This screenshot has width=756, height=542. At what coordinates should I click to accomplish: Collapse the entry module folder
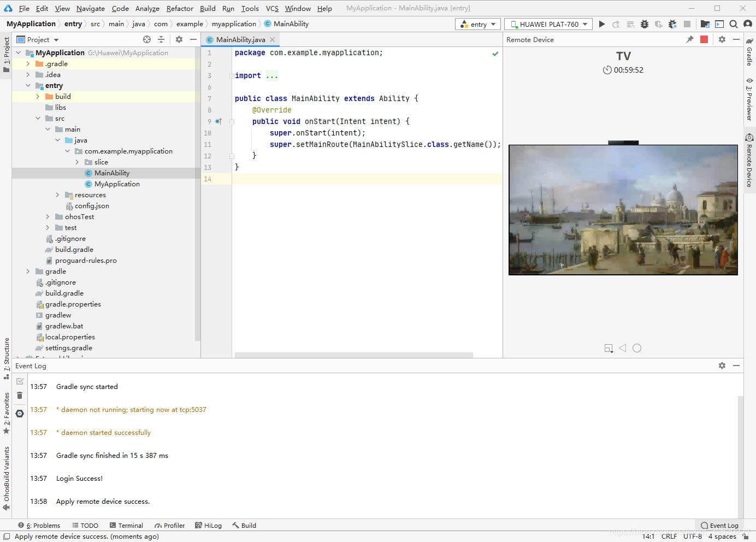pyautogui.click(x=28, y=86)
